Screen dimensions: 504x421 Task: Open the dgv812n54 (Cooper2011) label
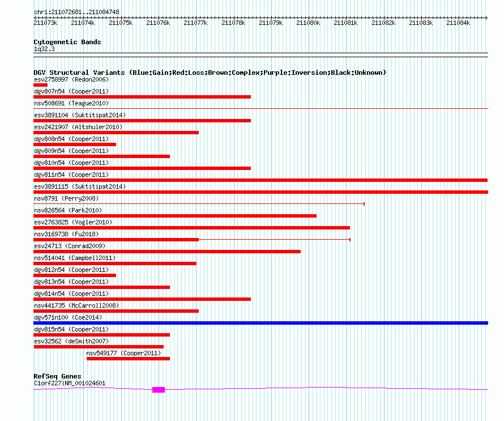pos(71,270)
